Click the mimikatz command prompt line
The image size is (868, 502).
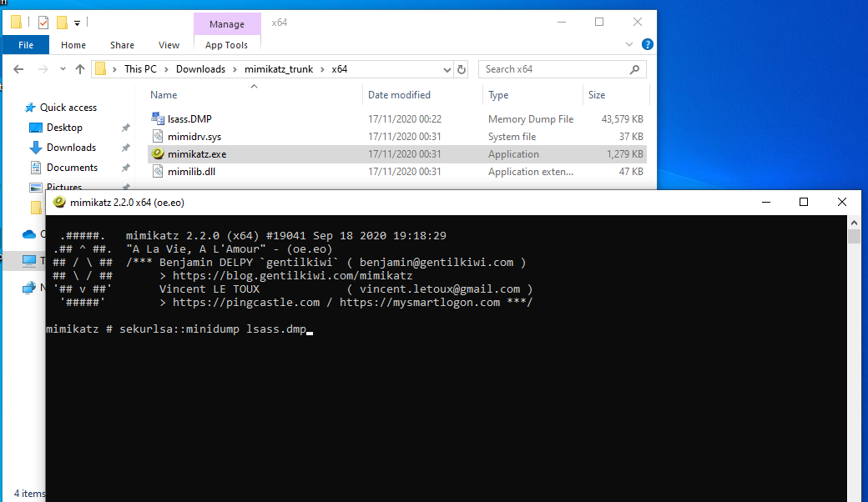(179, 329)
